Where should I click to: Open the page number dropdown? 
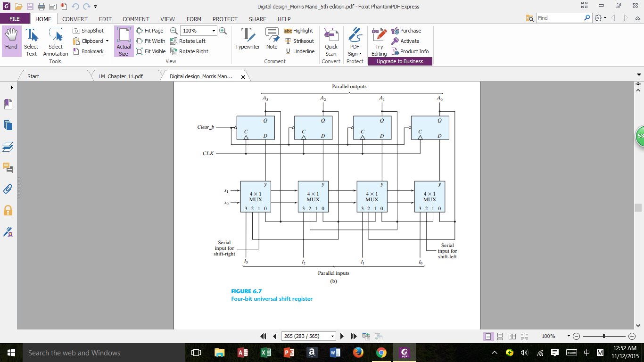333,336
